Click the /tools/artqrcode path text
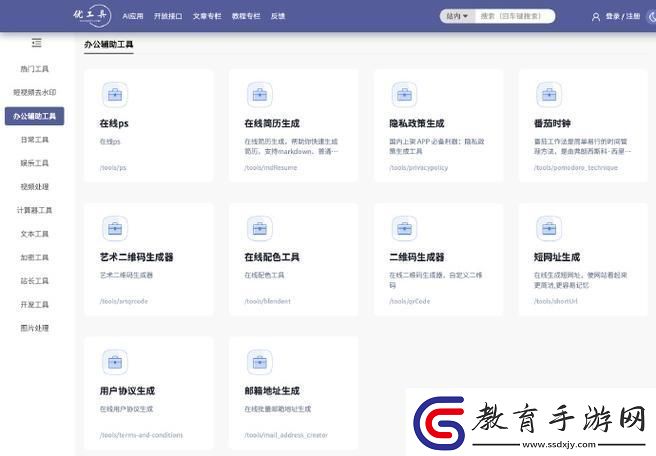 124,301
